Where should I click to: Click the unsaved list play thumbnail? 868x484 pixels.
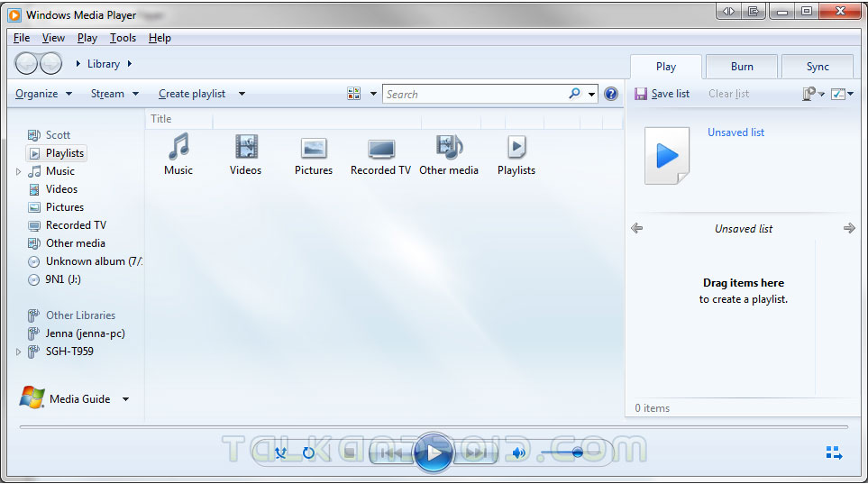(x=667, y=156)
